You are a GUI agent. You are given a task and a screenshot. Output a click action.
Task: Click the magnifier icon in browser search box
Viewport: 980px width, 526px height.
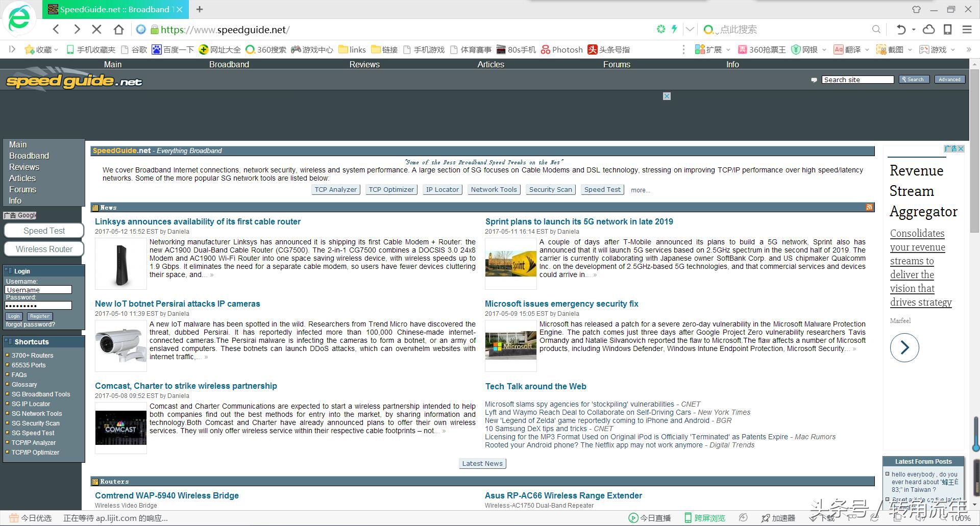click(876, 30)
